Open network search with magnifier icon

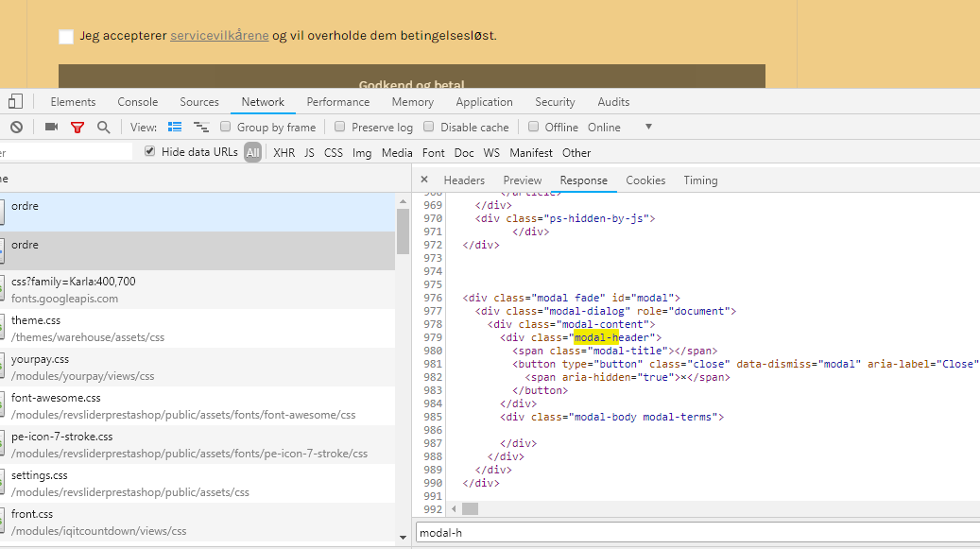(x=104, y=128)
